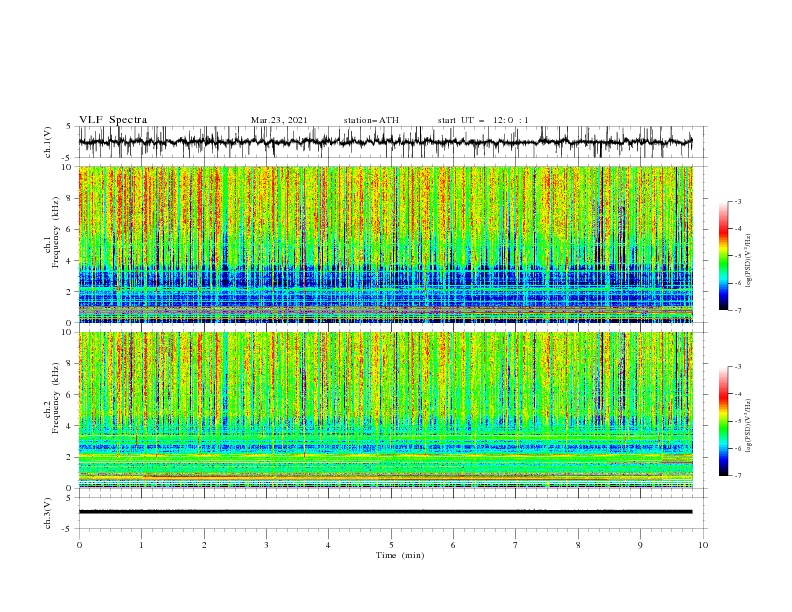Click the 'ch.3(V)' waveform axis label
Image resolution: width=792 pixels, height=612 pixels.
pyautogui.click(x=48, y=513)
